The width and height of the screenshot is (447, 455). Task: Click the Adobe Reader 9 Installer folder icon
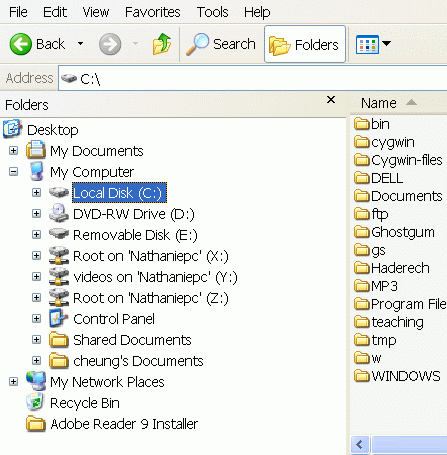pos(36,423)
